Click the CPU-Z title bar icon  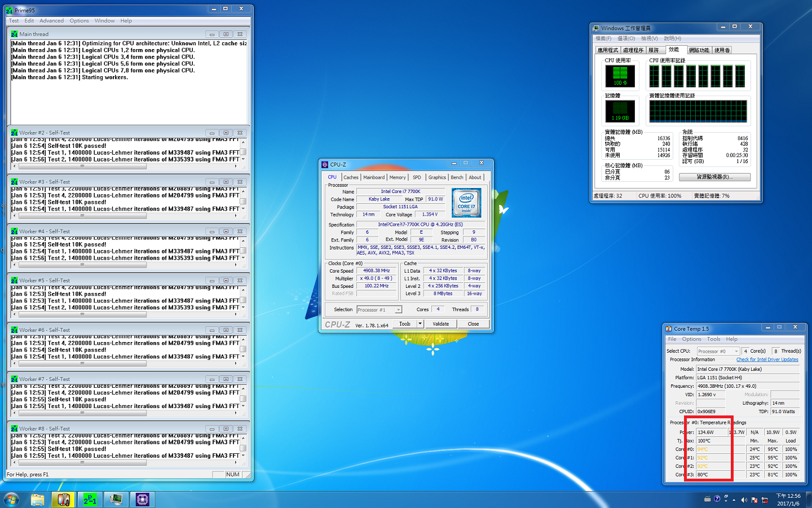[x=325, y=164]
